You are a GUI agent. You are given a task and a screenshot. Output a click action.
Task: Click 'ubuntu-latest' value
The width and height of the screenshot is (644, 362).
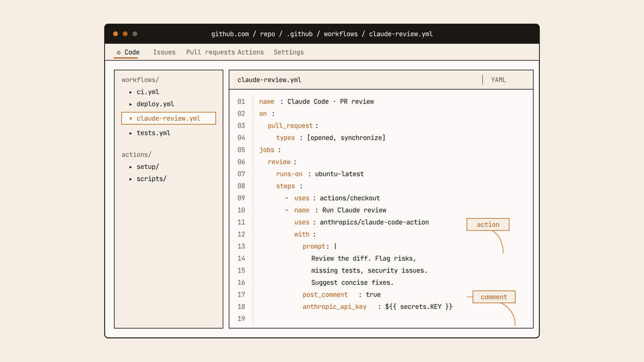(339, 174)
